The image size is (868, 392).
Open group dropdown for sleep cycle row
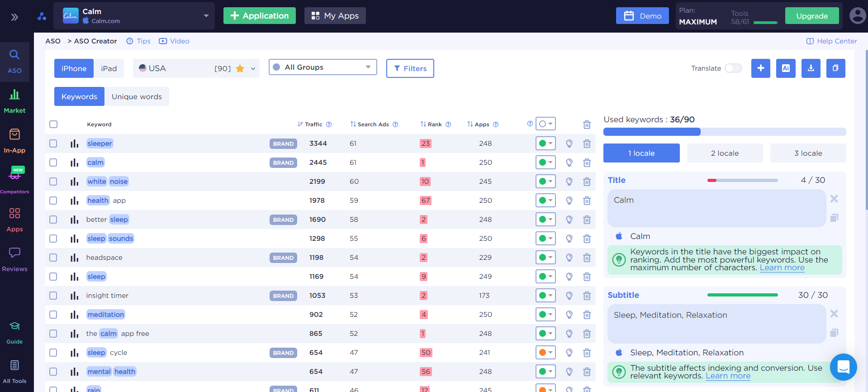(545, 353)
